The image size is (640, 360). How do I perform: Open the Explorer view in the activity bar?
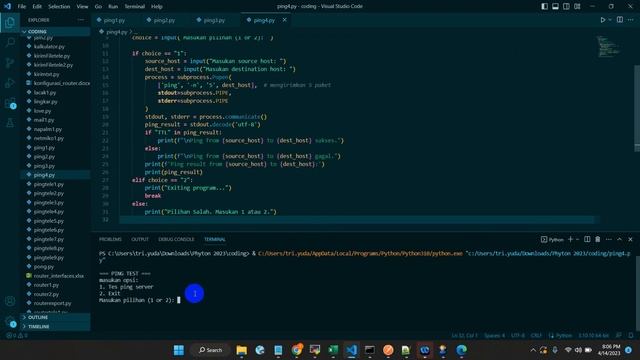[x=10, y=22]
